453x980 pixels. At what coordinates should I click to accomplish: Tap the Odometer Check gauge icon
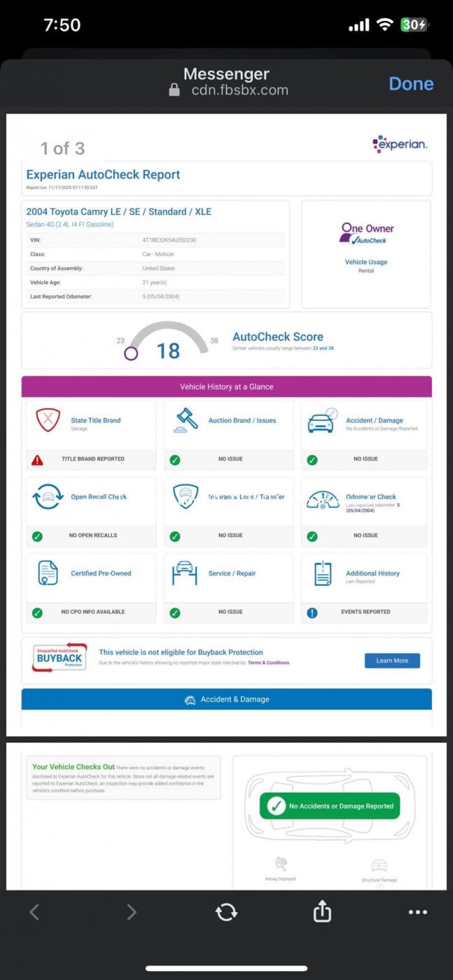pos(322,498)
